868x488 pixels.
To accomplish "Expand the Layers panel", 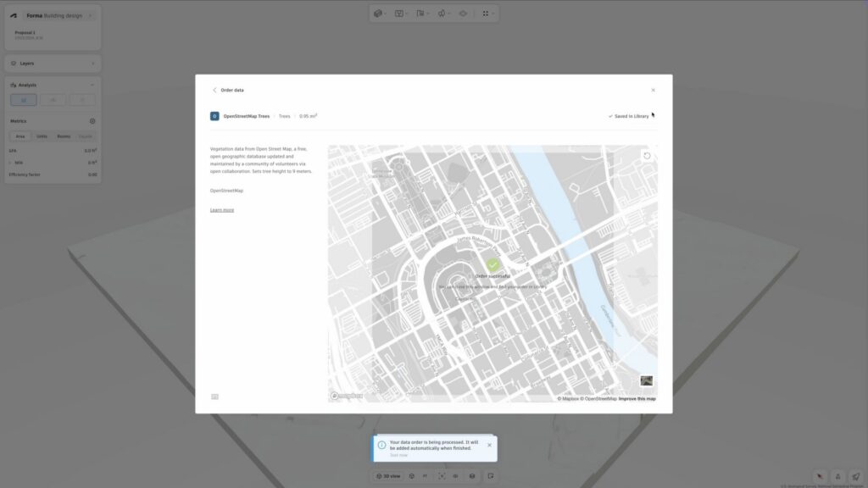I will (92, 64).
